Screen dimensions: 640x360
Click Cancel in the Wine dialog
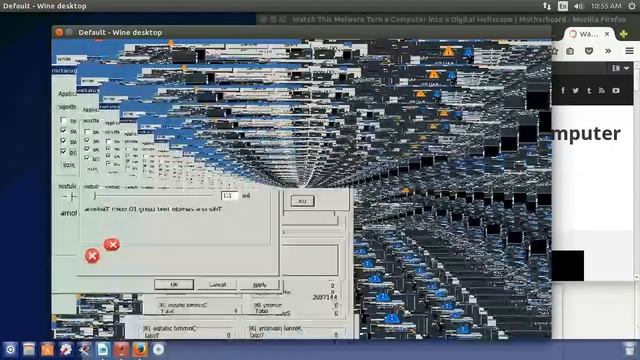click(217, 284)
